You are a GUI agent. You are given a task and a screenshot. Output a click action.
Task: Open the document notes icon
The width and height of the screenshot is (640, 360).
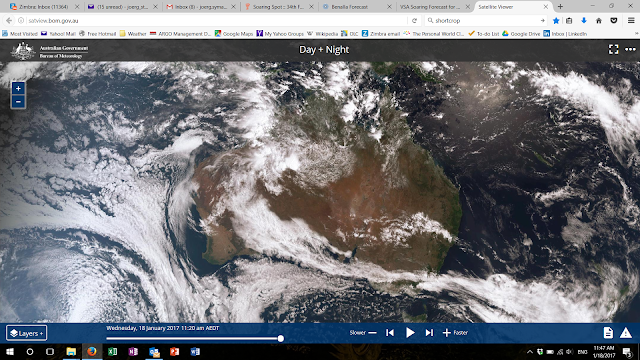coord(608,333)
